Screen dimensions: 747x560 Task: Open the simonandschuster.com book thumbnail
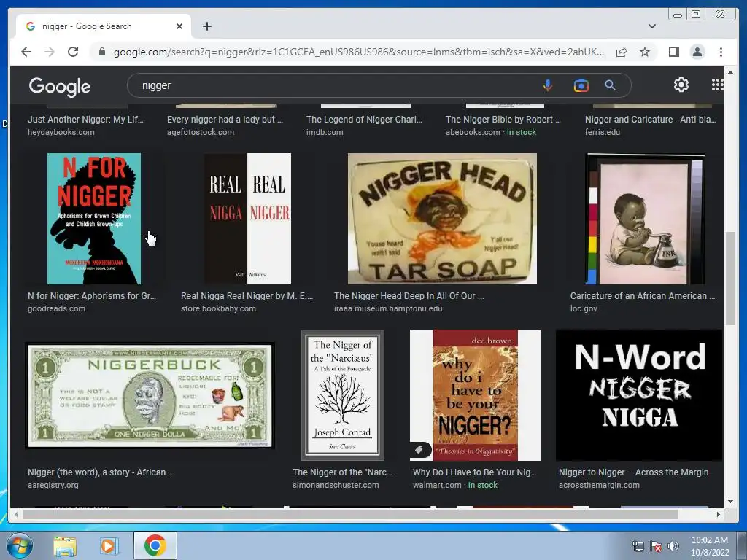[x=342, y=394]
